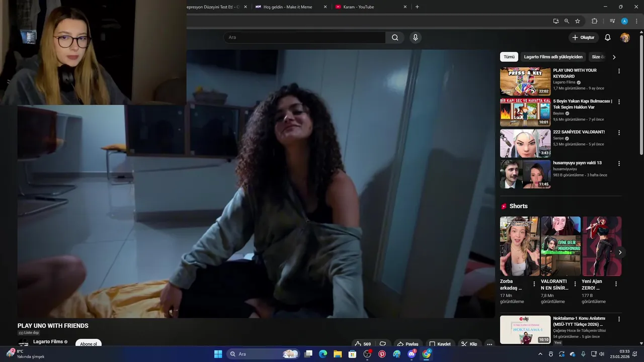Open browser extensions puzzle icon
The image size is (644, 362).
(x=594, y=21)
